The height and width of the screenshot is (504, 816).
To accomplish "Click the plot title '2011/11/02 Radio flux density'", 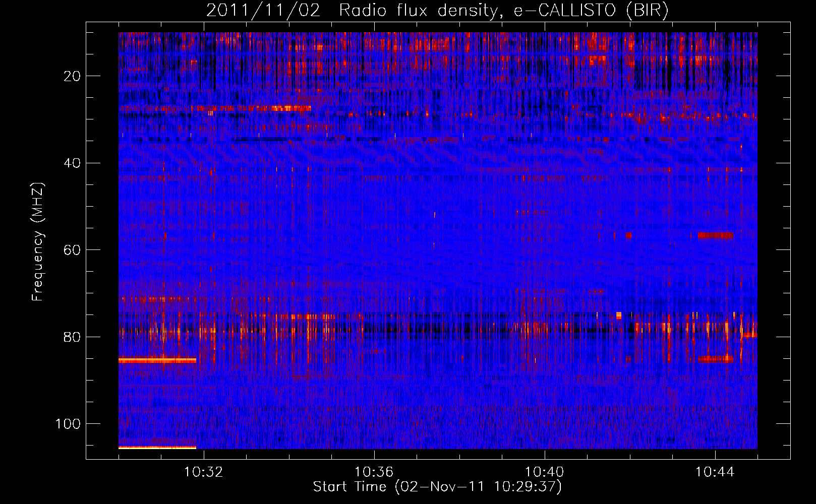I will click(x=437, y=11).
